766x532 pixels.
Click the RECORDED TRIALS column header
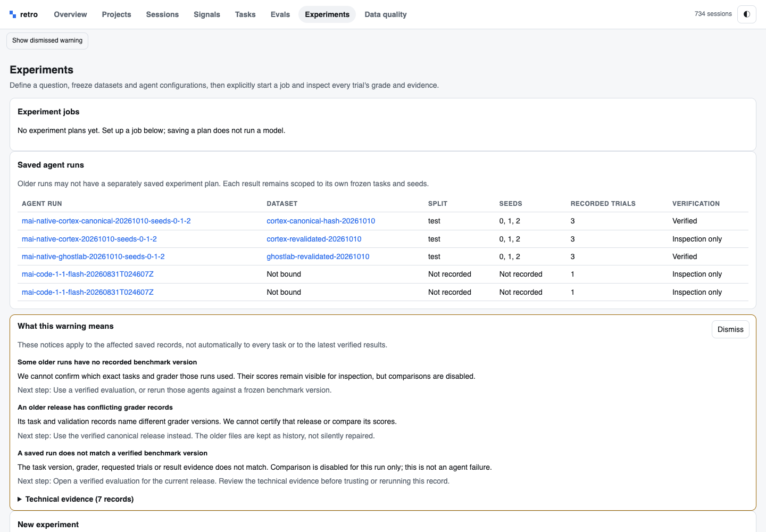[x=603, y=204]
